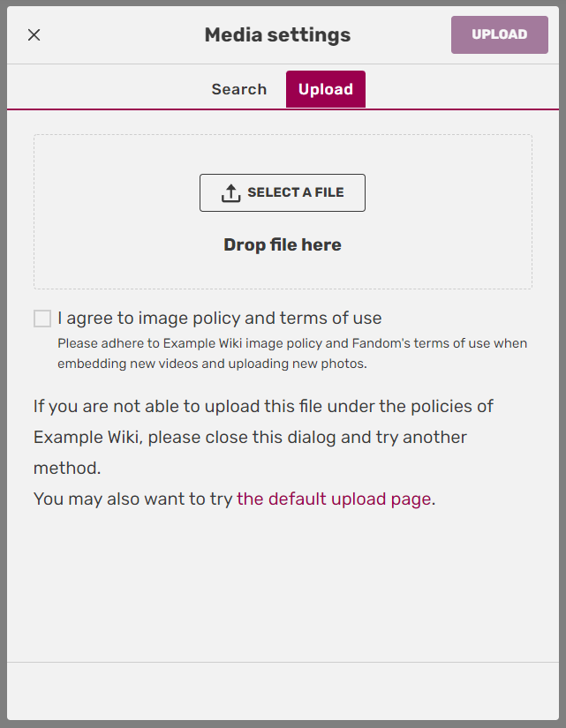Switch to the Search tab
This screenshot has width=566, height=728.
tap(238, 89)
